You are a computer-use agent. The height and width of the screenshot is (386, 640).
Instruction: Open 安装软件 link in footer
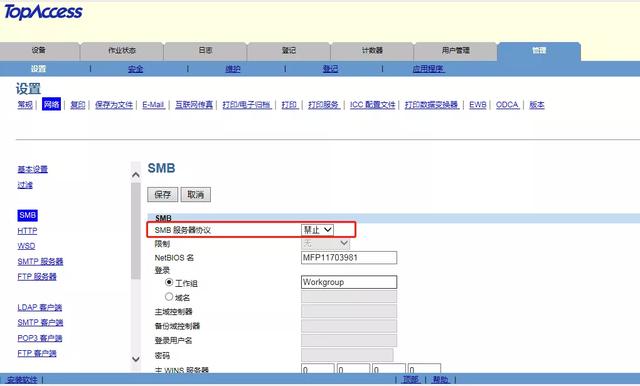pyautogui.click(x=22, y=380)
